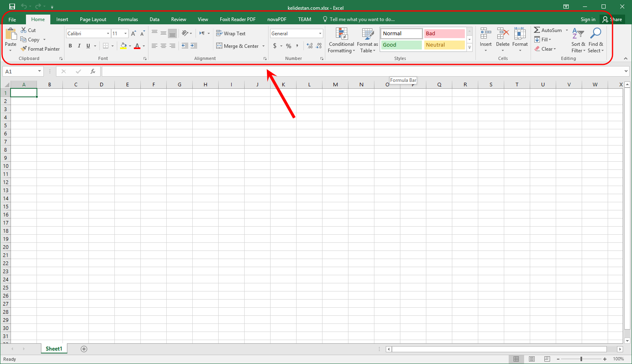This screenshot has width=632, height=364.
Task: Open Find & Select magnifier menu
Action: tap(595, 41)
